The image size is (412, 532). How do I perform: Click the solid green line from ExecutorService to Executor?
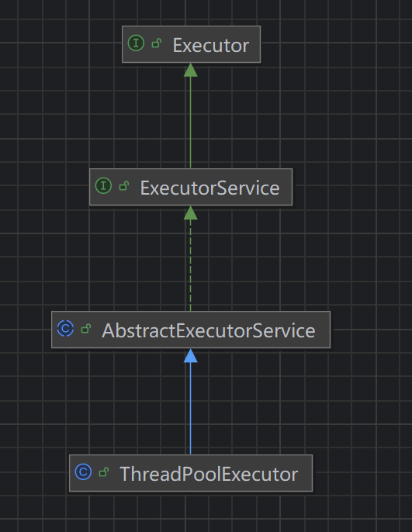pyautogui.click(x=190, y=123)
